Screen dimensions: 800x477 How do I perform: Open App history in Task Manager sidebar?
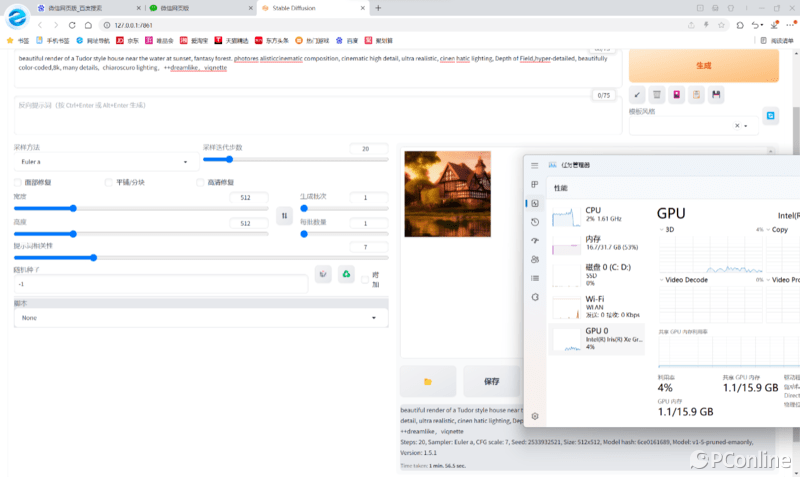point(535,222)
